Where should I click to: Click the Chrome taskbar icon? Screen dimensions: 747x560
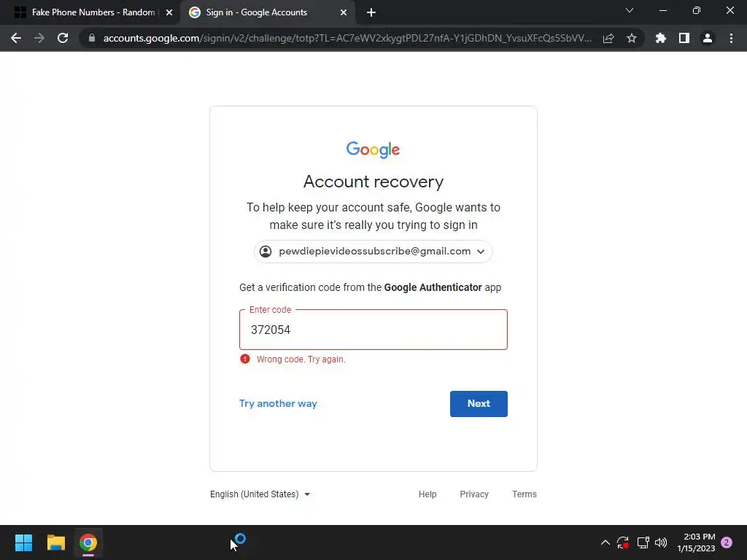point(88,542)
